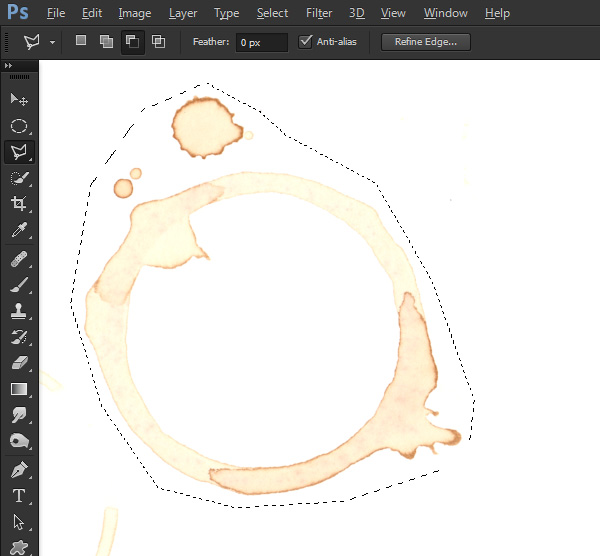Pick the Eyedropper tool
600x556 pixels.
[x=19, y=230]
